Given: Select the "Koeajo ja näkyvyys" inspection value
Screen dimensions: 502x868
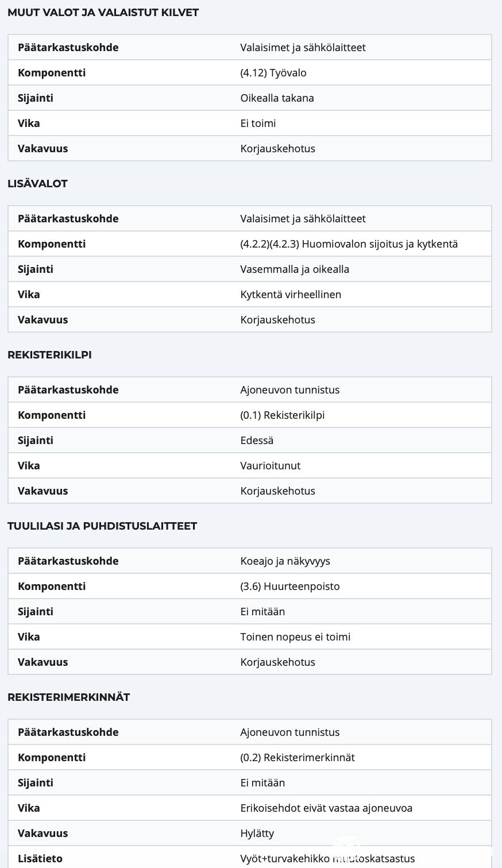Looking at the screenshot, I should (x=285, y=561).
